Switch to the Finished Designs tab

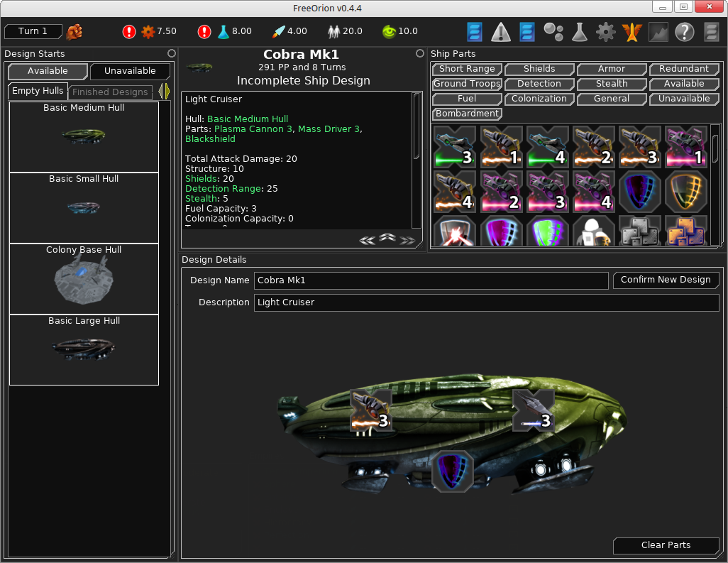[110, 92]
